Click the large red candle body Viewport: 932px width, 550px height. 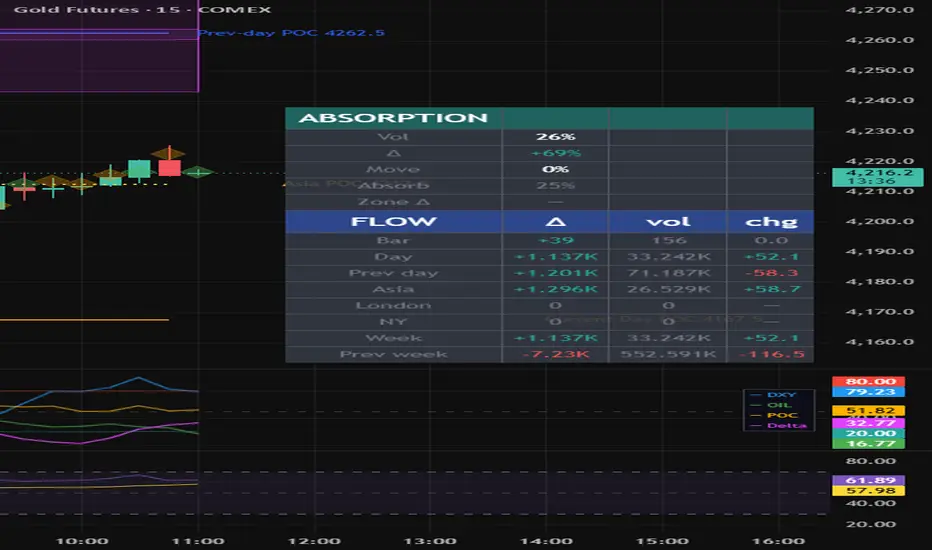tap(169, 168)
